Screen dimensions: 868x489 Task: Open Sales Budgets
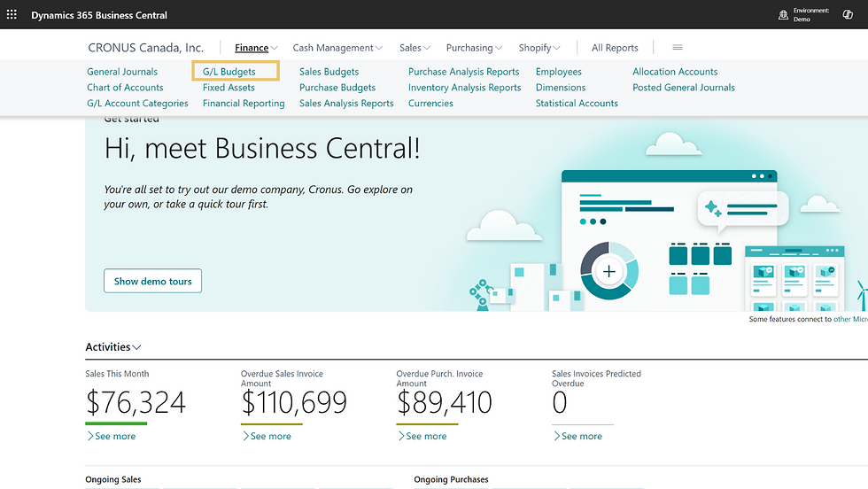coord(329,72)
